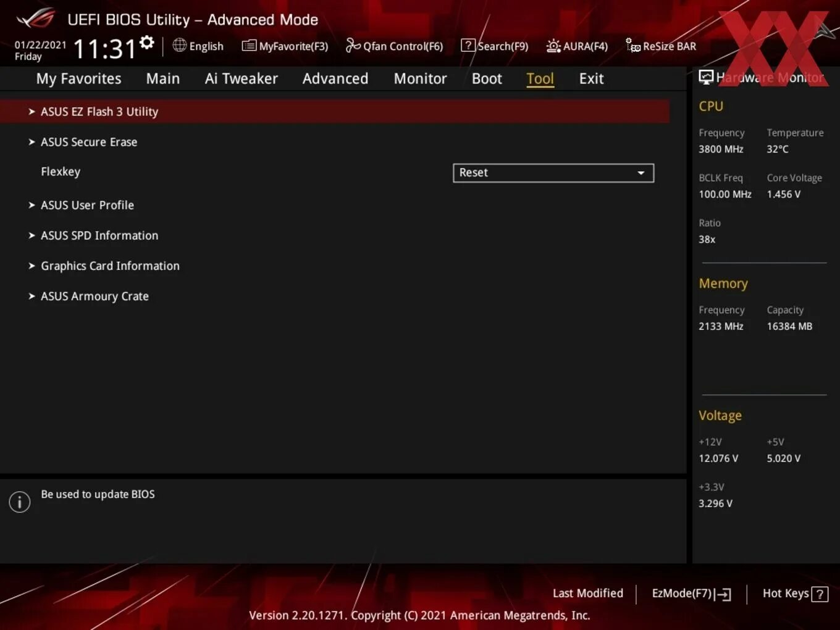The width and height of the screenshot is (840, 630).
Task: Click the 01/22/2021 date
Action: 40,44
